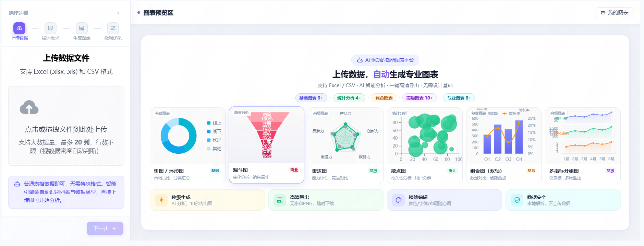Screen dimensions: 644x246
Task: Select the 专业图表 6+ tag
Action: [x=459, y=98]
